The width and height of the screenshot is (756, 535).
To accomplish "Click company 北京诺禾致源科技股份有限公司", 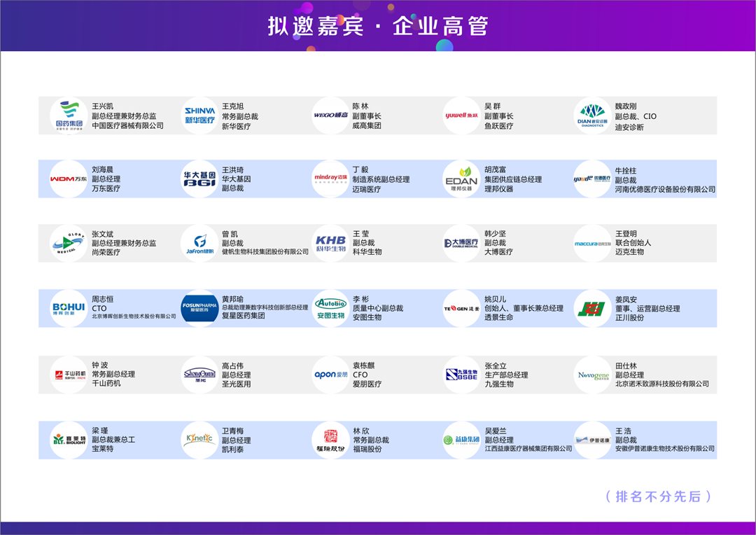I will point(661,384).
